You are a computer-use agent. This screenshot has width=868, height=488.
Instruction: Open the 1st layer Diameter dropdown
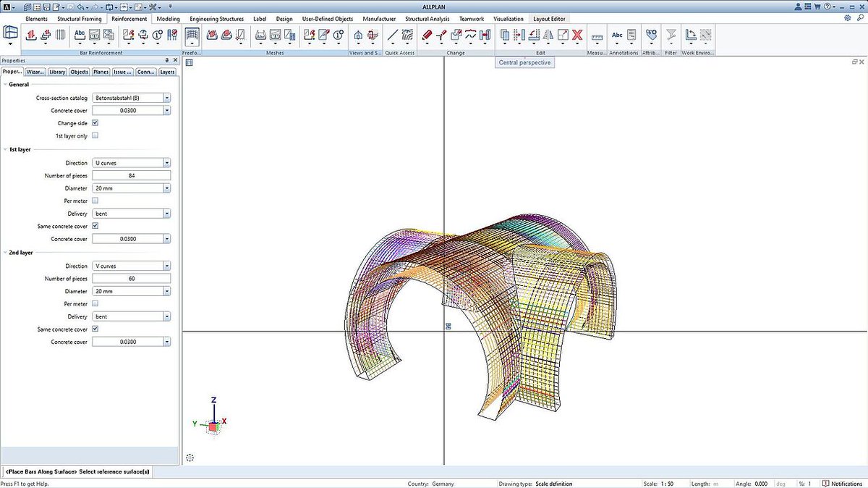pos(167,188)
